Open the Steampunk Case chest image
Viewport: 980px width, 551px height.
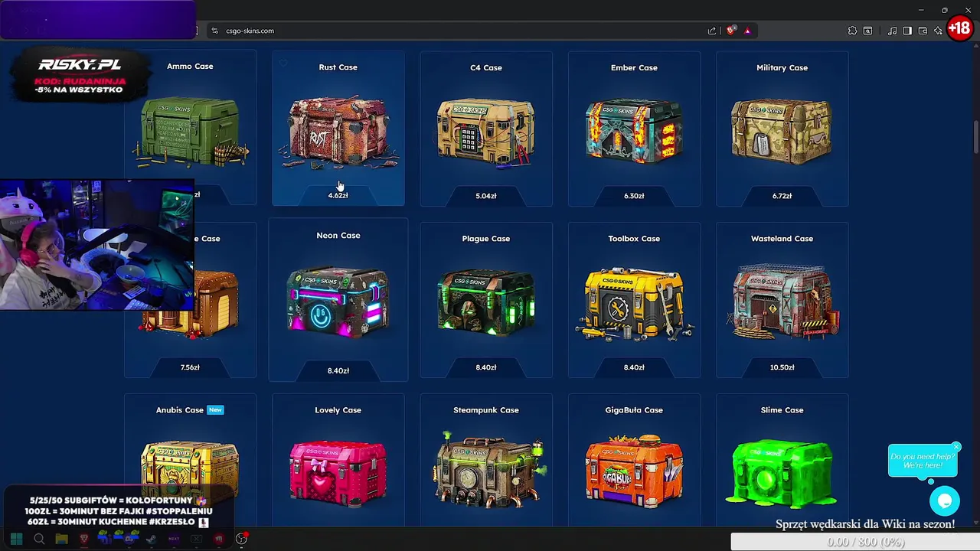click(x=488, y=470)
